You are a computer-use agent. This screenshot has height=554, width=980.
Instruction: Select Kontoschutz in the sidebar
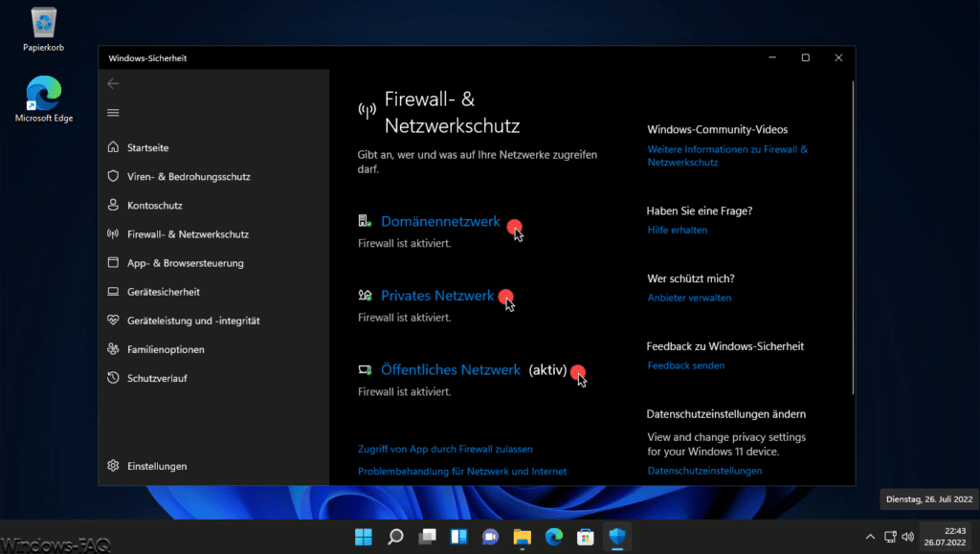154,206
